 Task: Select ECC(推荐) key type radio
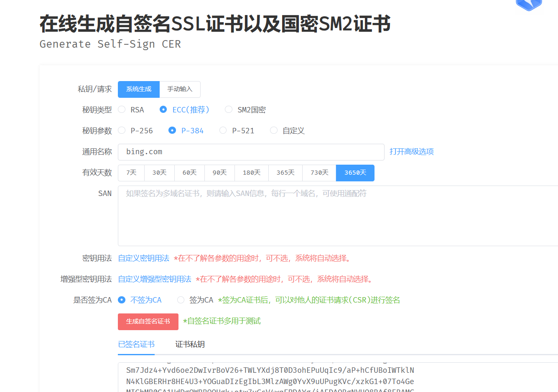tap(184, 109)
